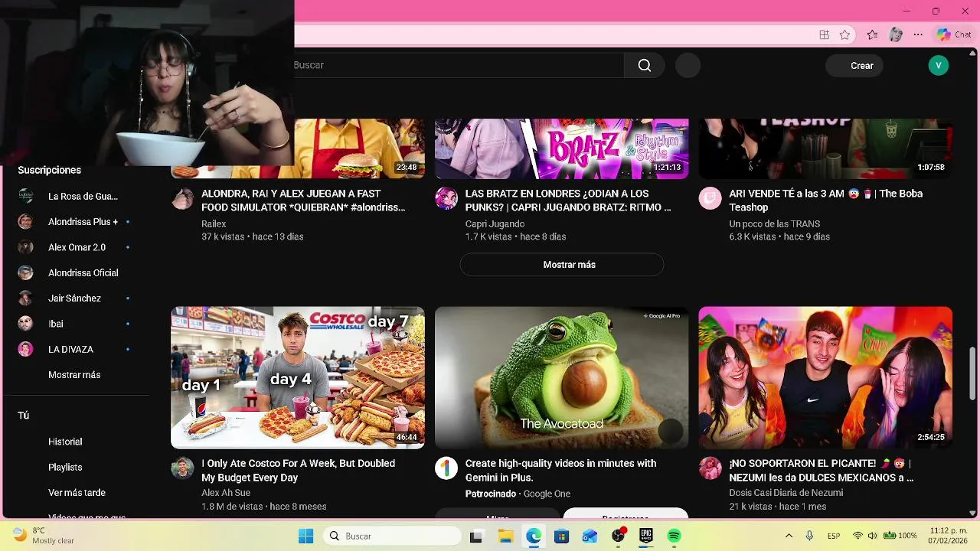Expand sidebar subscriptions with Mostrar más

74,375
